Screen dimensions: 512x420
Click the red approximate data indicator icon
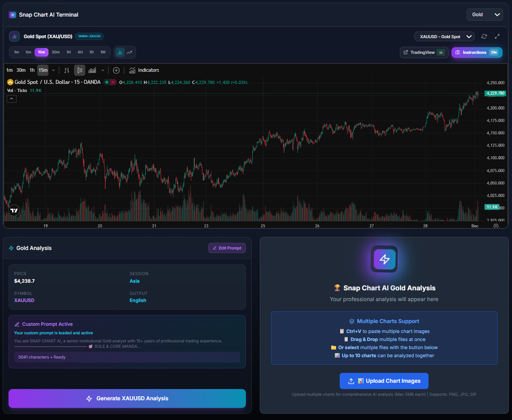[x=113, y=82]
